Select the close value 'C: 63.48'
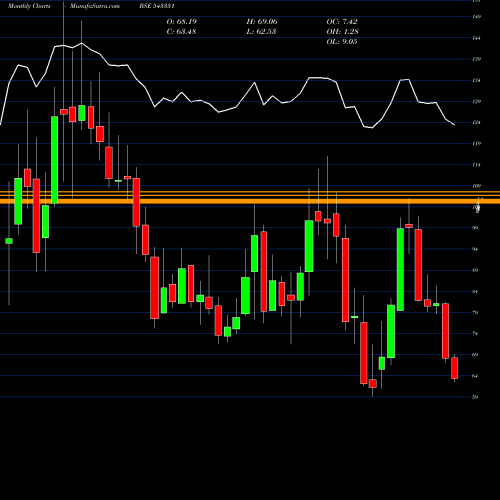This screenshot has height=500, width=500. coord(181,32)
